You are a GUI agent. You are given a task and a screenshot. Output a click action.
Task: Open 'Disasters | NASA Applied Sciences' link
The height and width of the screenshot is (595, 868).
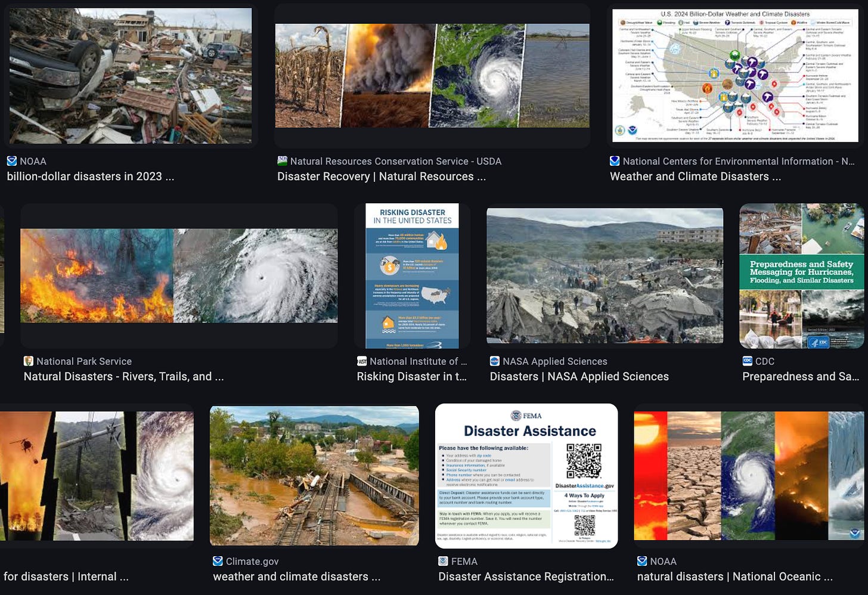579,377
